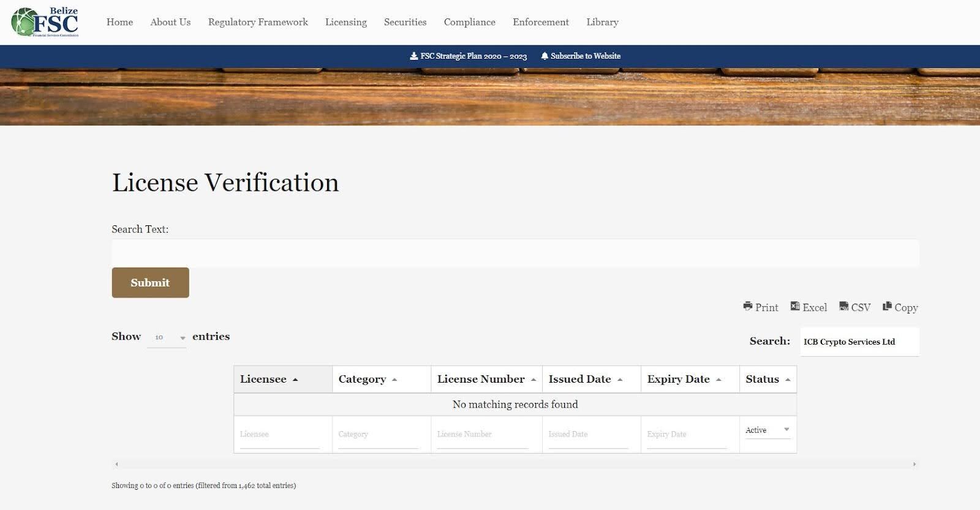Sort by Licensee column
Viewport: 980px width, 510px height.
point(283,379)
